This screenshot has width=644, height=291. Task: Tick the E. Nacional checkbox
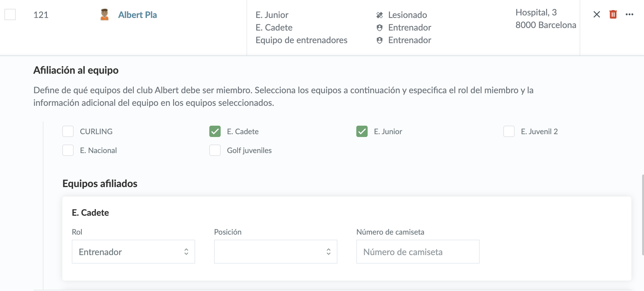[68, 150]
